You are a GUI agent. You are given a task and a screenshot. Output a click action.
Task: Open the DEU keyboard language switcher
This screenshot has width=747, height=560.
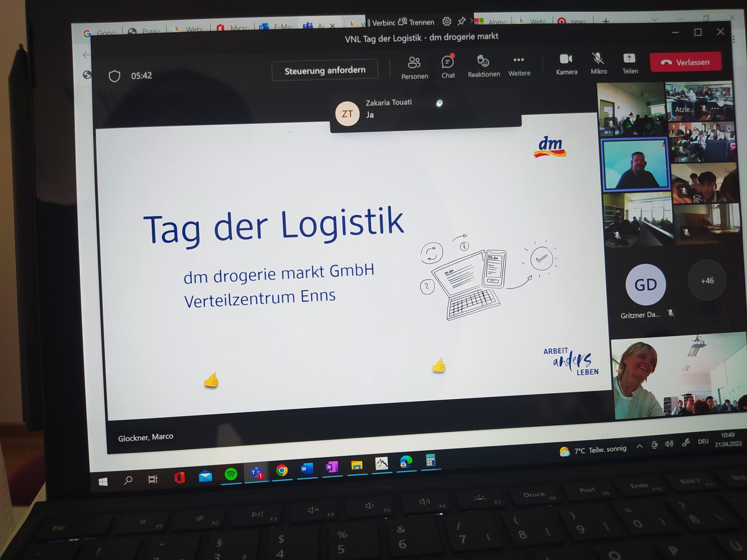coord(703,442)
